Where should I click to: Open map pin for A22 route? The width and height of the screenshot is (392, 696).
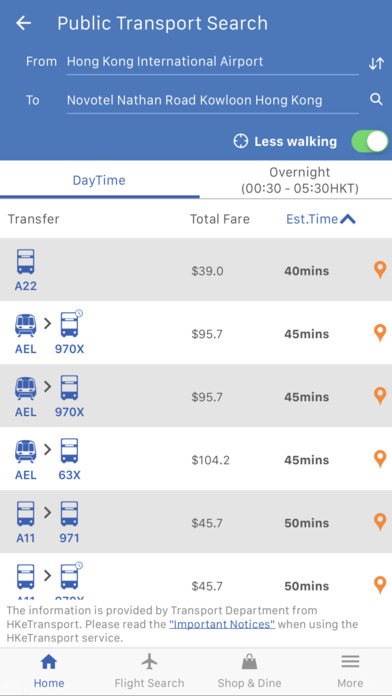click(x=380, y=270)
